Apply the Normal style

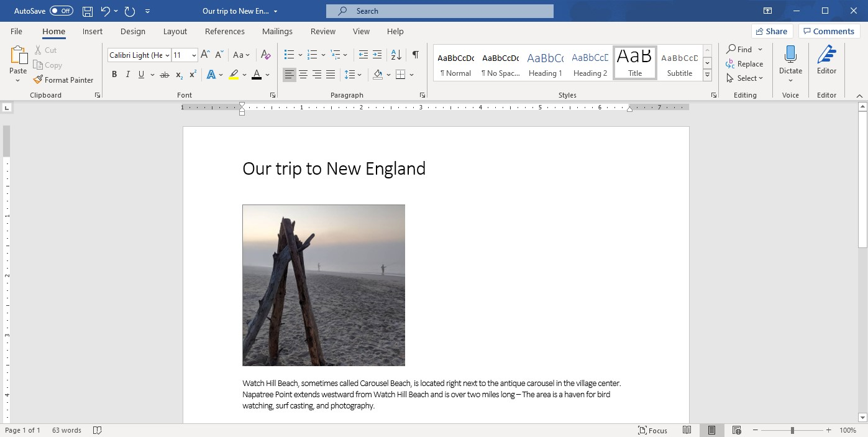[x=456, y=63]
